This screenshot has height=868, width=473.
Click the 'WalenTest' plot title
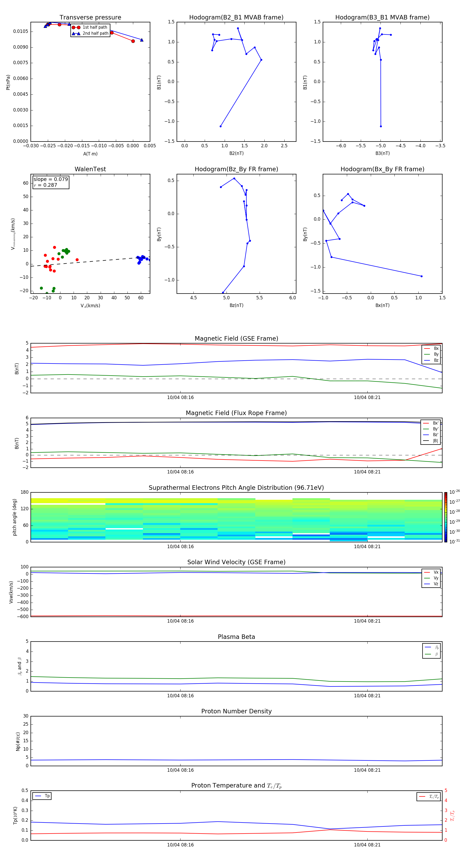90,169
